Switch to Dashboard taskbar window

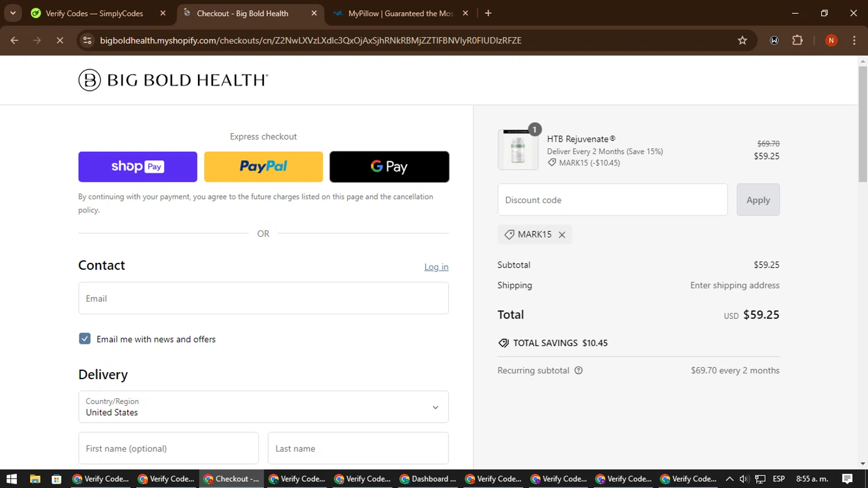pos(428,479)
